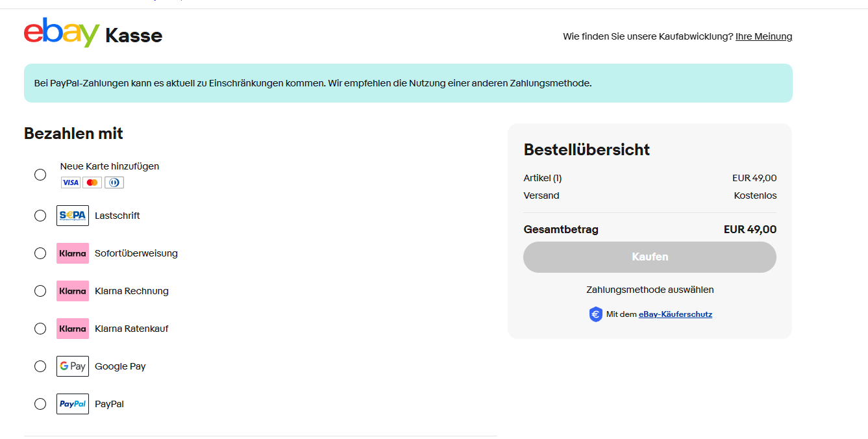Click Klarna logo beside Klarna Rechnung

(x=73, y=291)
